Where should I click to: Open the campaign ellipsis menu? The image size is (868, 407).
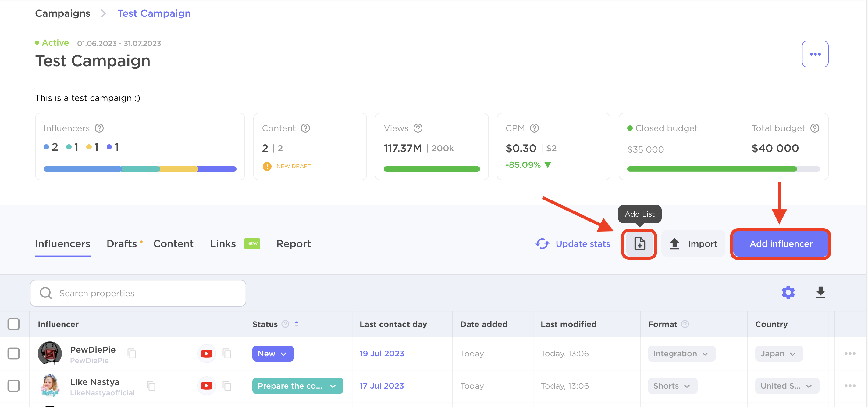pyautogui.click(x=815, y=54)
